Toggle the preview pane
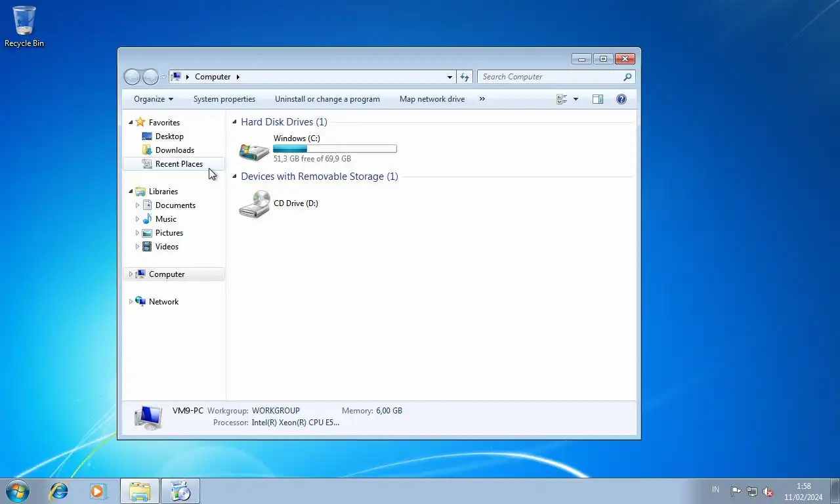 [598, 99]
